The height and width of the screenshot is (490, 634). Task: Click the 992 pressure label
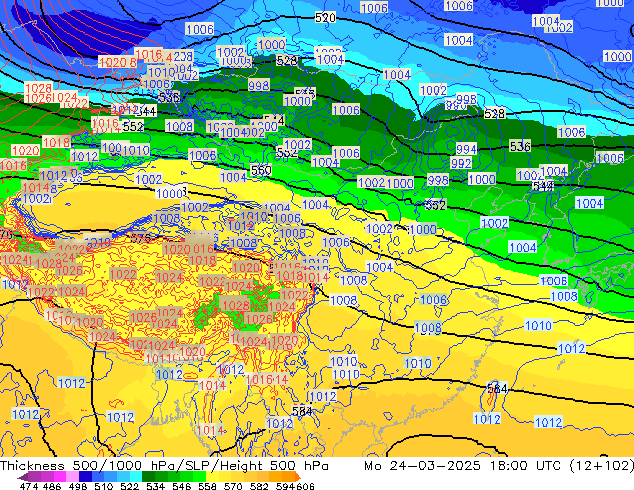(x=461, y=163)
